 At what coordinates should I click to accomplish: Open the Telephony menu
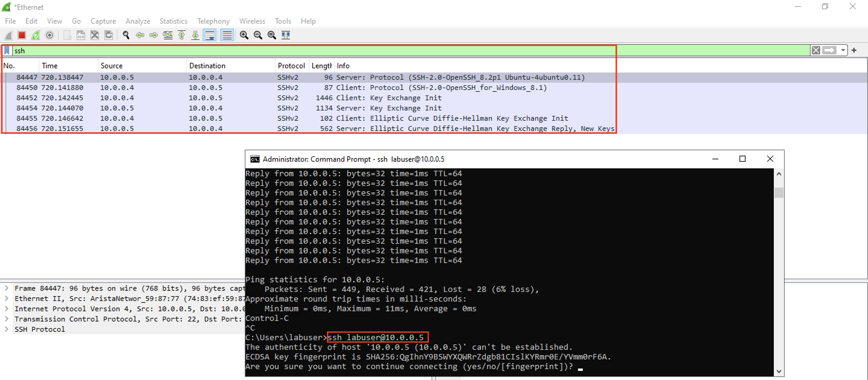pos(213,21)
